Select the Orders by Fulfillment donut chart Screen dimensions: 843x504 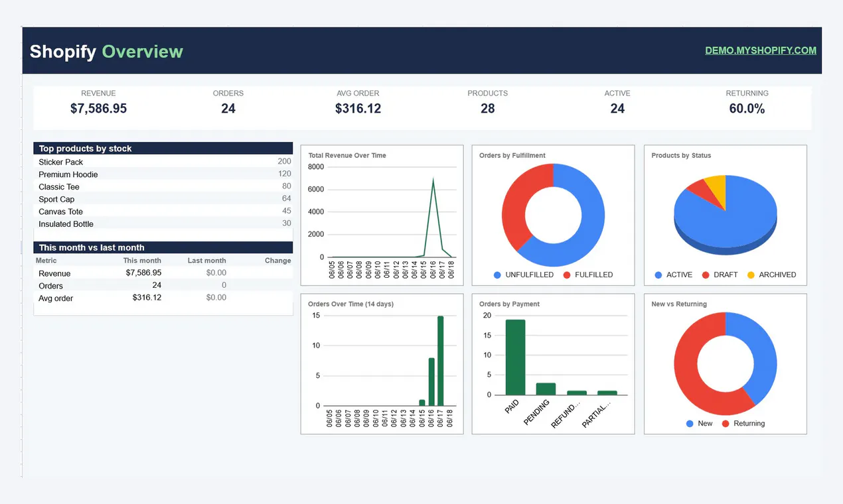553,216
